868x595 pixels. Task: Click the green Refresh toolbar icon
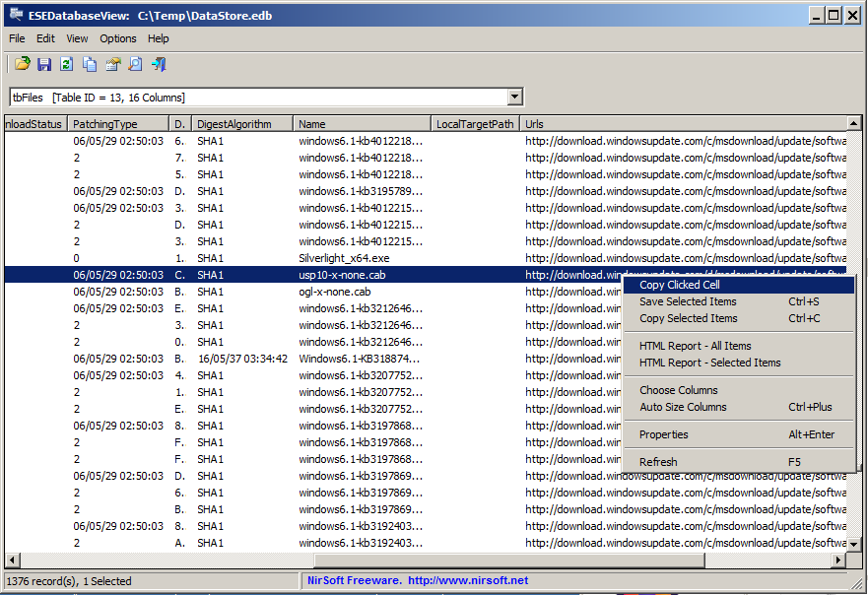point(66,64)
